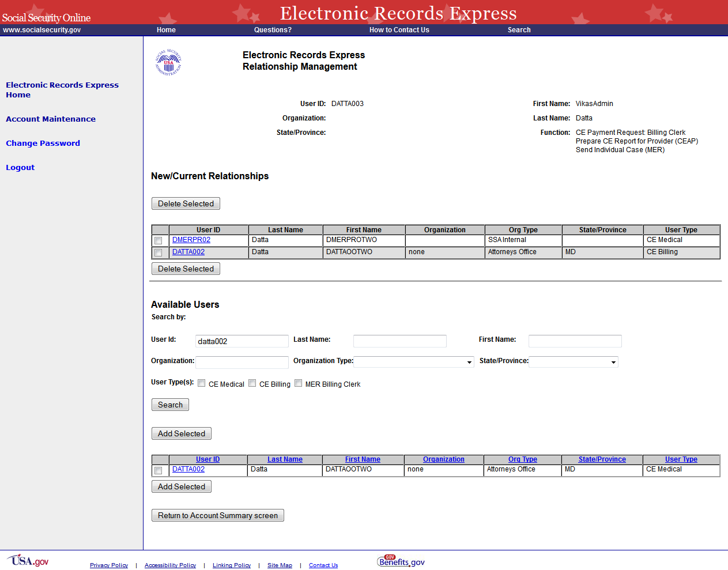Click Return to Account Summary screen button
Viewport: 728px width, 570px height.
click(x=218, y=515)
